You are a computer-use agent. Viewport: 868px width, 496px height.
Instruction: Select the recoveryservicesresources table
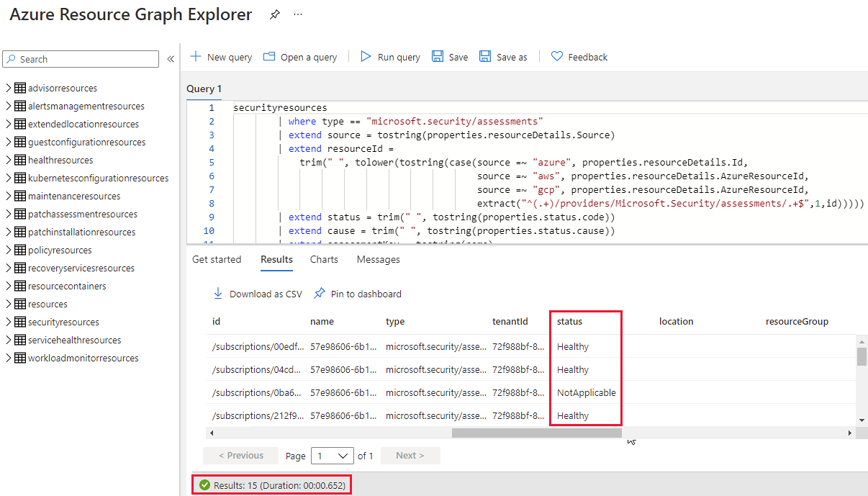point(81,268)
